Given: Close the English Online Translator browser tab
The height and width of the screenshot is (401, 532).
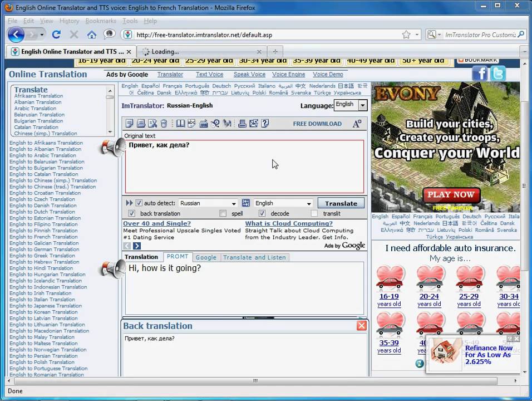Looking at the screenshot, I should tap(129, 52).
